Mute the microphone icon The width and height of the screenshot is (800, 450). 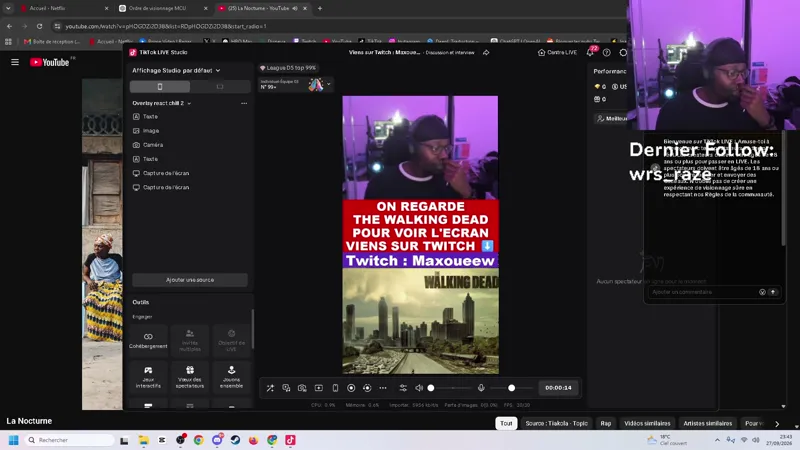[481, 388]
